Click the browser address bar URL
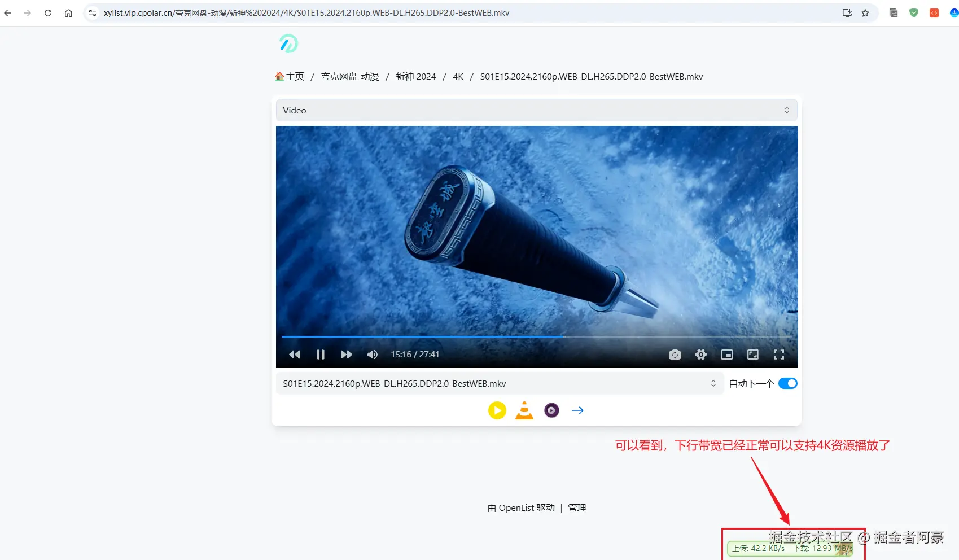The height and width of the screenshot is (560, 959). click(306, 13)
